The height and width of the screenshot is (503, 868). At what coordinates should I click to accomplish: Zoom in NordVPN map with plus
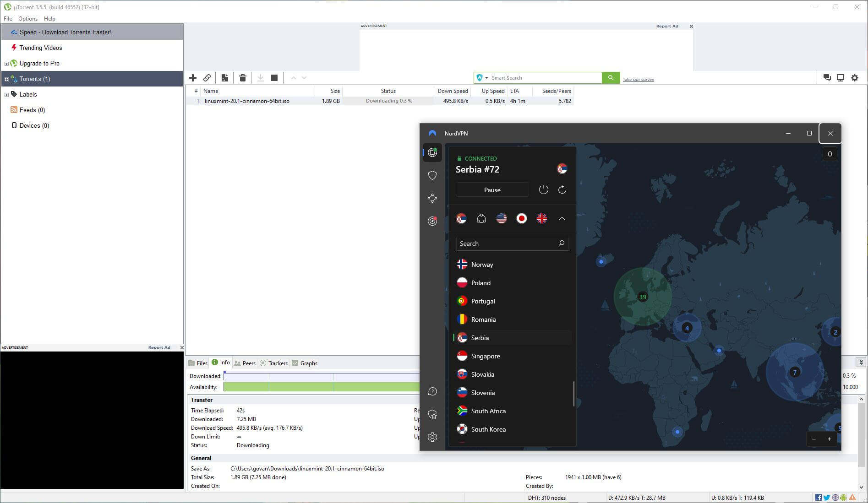[x=829, y=439]
